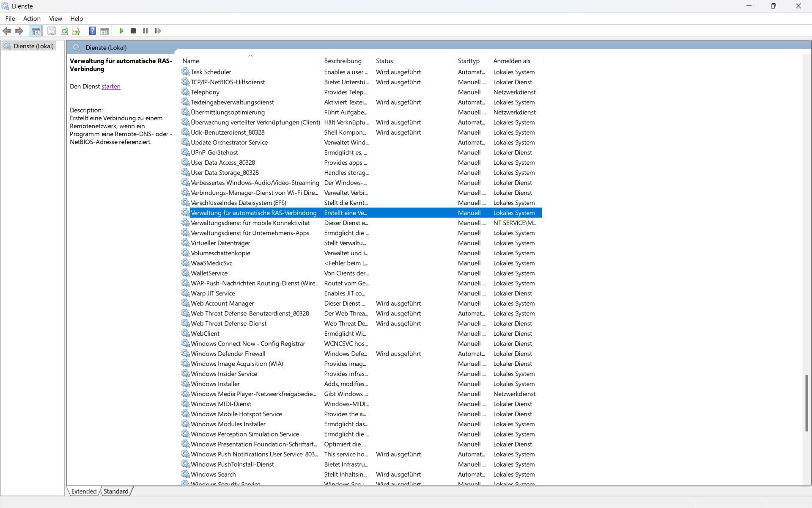Click the Export List toolbar icon

[76, 31]
